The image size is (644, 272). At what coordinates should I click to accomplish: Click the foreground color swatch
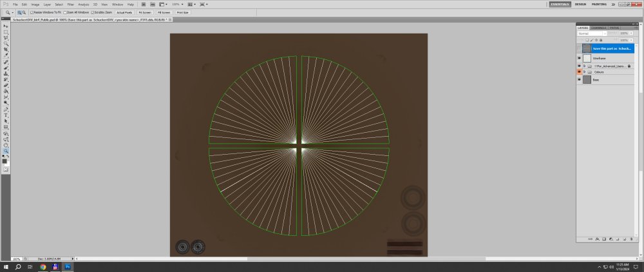coord(5,160)
